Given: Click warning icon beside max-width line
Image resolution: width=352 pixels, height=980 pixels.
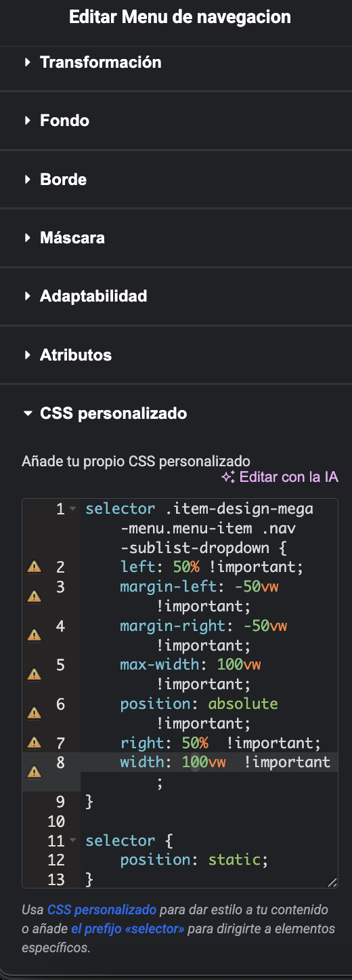Looking at the screenshot, I should point(34,674).
